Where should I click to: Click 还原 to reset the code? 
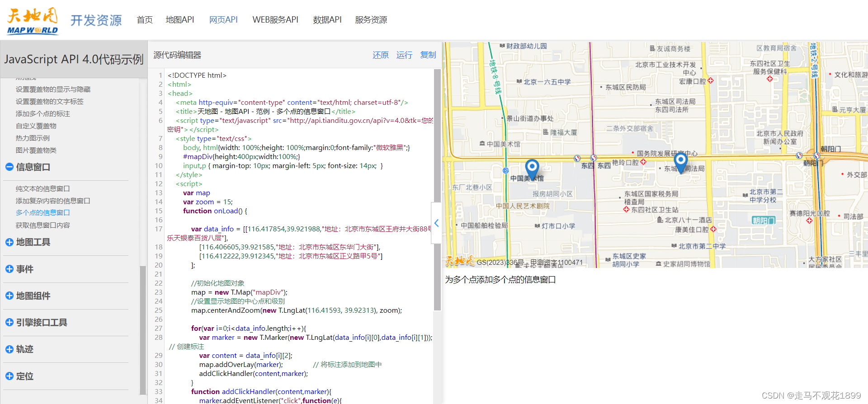(x=381, y=55)
